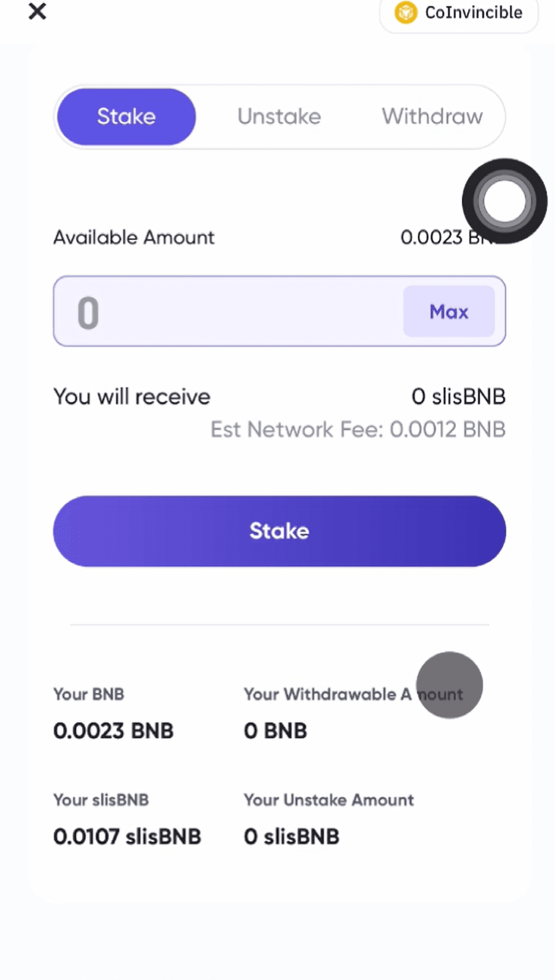Switch to the Unstake tab

(x=279, y=116)
